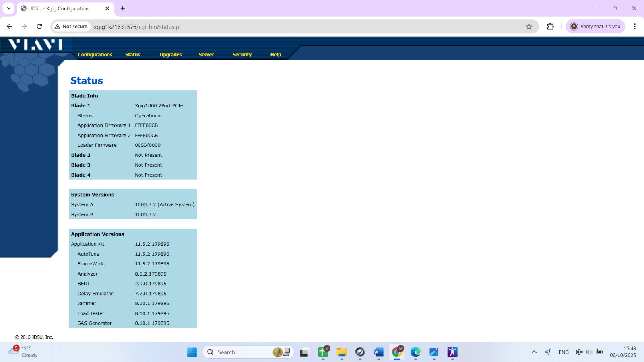Open File Explorer from the taskbar
This screenshot has width=644, height=362.
point(342,352)
